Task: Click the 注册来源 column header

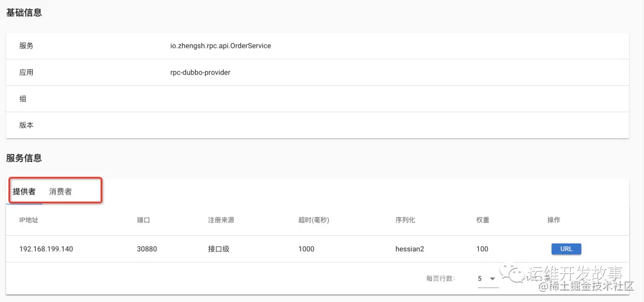Action: tap(221, 220)
